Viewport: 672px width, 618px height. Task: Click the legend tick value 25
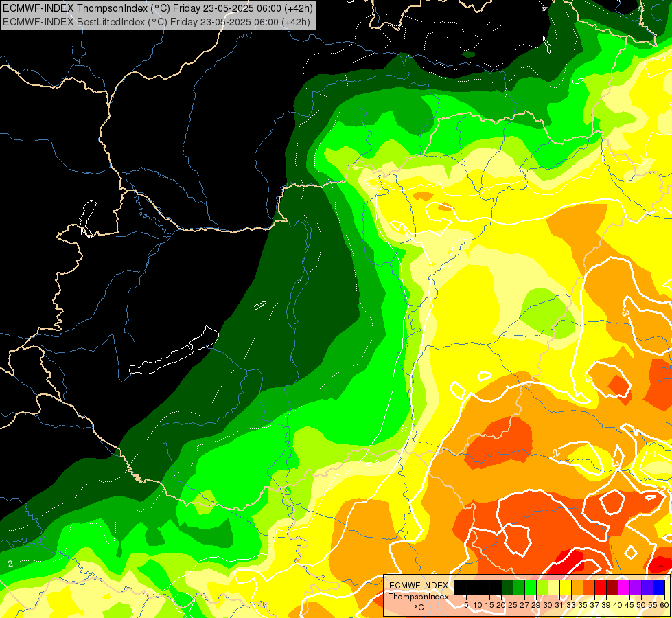coord(513,605)
